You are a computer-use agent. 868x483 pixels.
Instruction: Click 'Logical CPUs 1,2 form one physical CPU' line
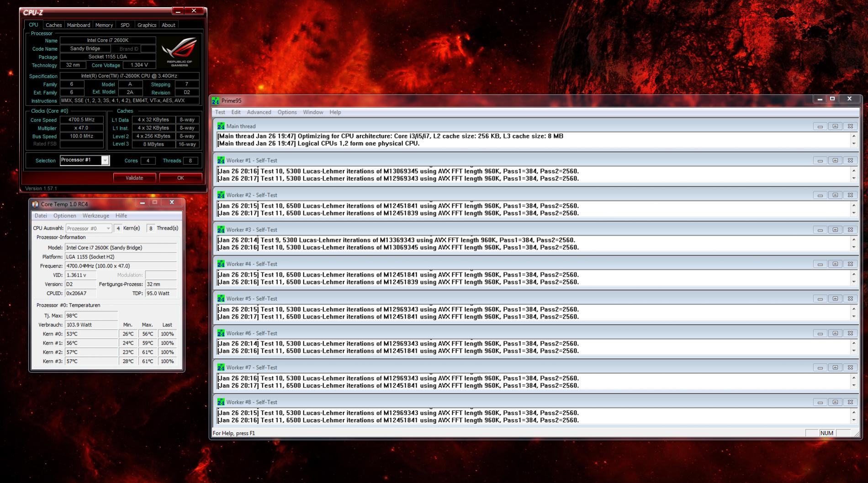(318, 143)
